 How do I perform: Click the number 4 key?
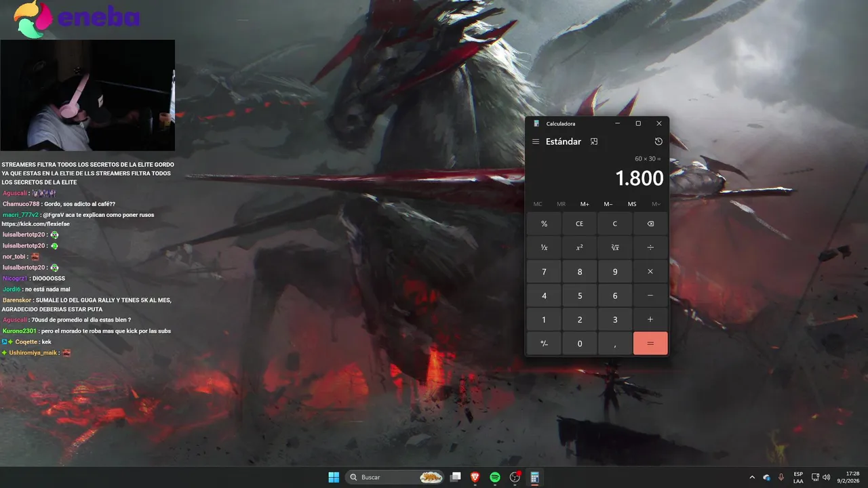544,296
